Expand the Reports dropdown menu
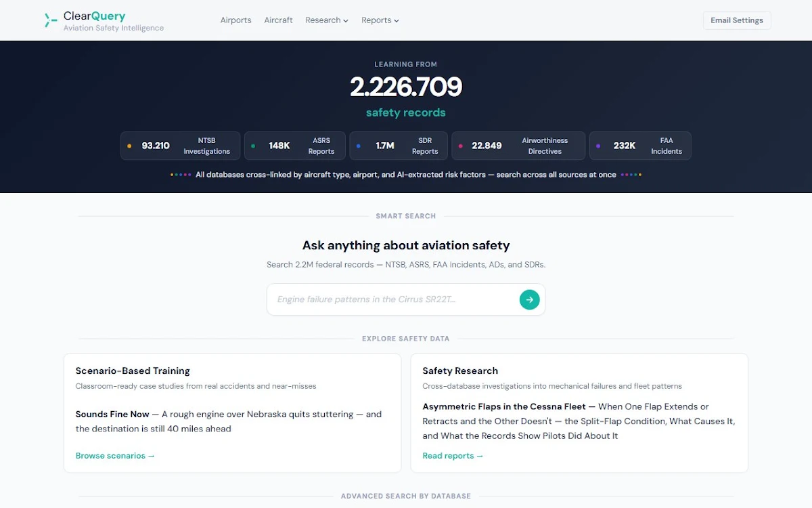 pyautogui.click(x=380, y=20)
